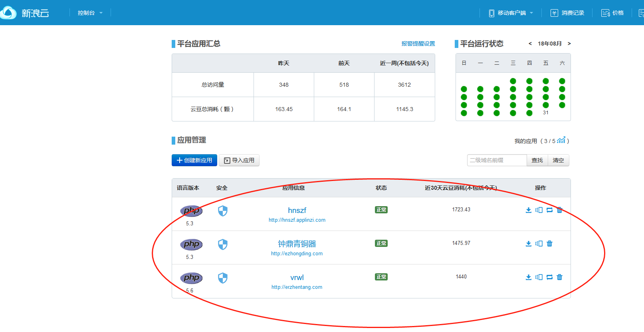This screenshot has height=332, width=644.
Task: Go to next month in status calendar
Action: point(569,44)
